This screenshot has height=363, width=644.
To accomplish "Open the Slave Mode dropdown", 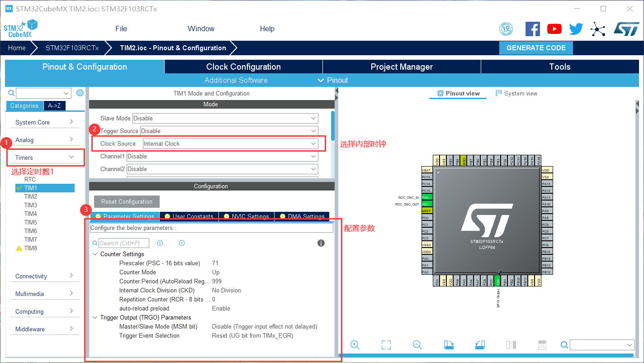I will point(225,118).
